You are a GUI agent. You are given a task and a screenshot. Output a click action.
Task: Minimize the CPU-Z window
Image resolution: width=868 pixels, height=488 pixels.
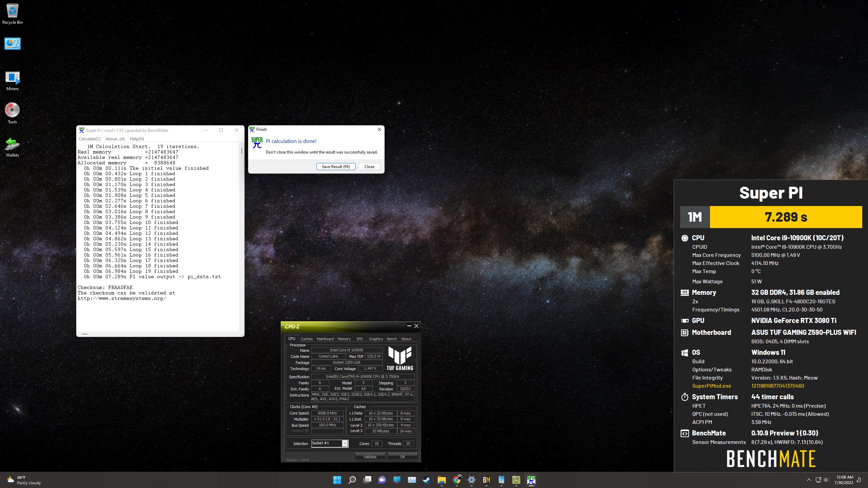click(x=409, y=326)
